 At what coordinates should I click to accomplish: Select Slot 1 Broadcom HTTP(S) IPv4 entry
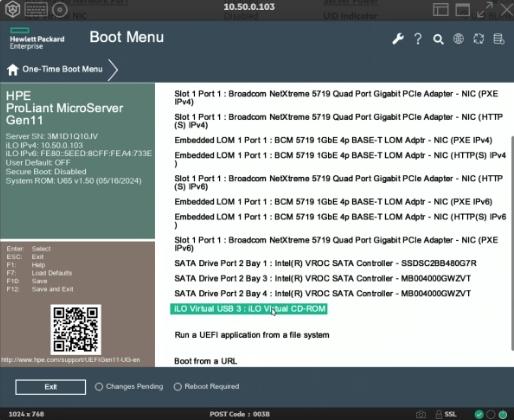(339, 121)
